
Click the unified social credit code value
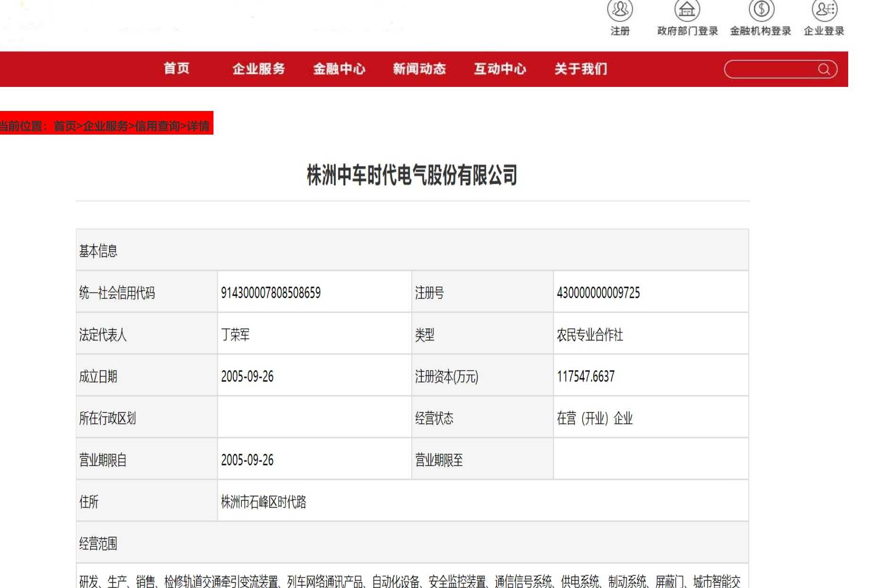pyautogui.click(x=271, y=291)
